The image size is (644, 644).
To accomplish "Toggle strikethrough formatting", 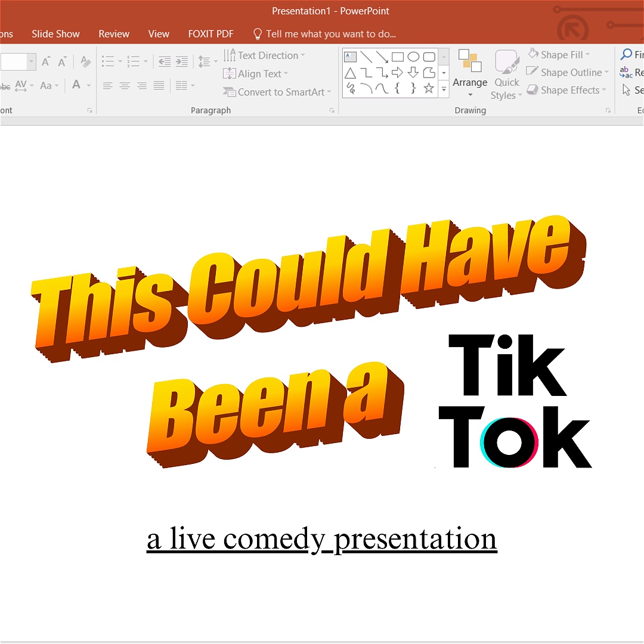I will tap(5, 86).
